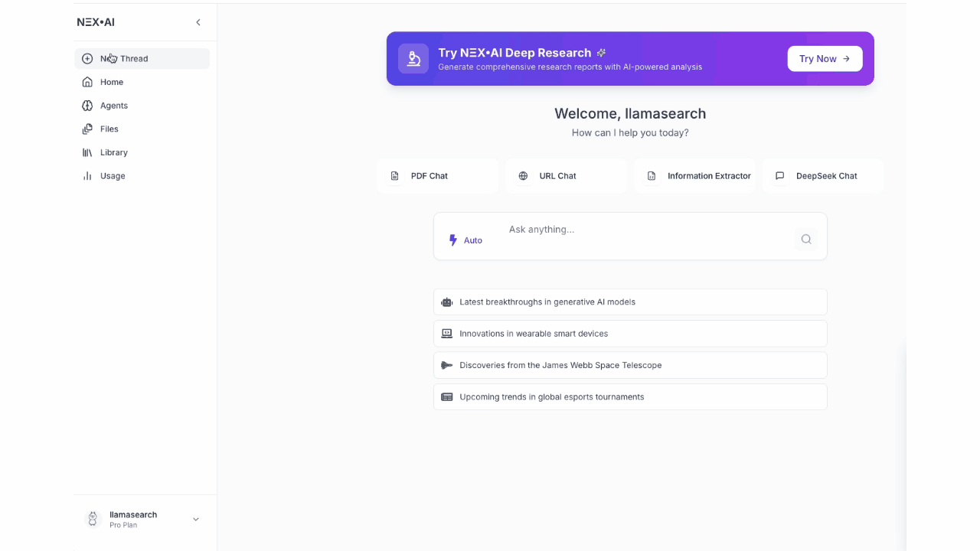Click the Library books icon
This screenshot has height=551, width=980.
[x=87, y=152]
